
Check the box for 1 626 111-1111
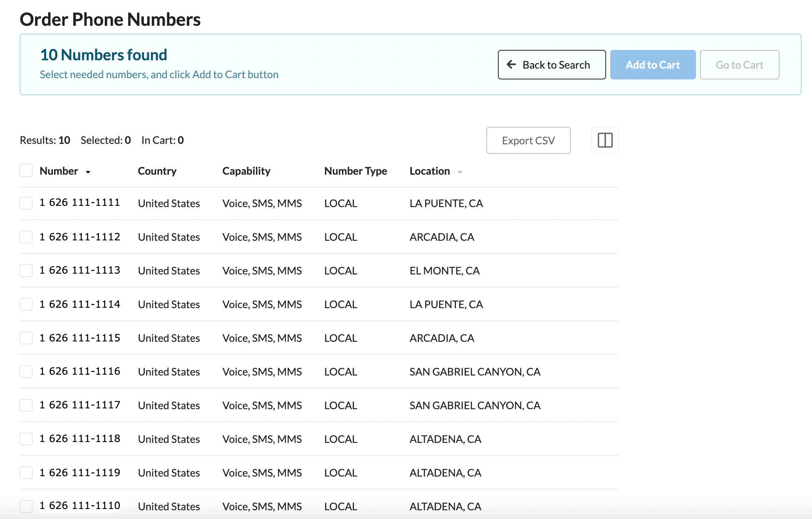pyautogui.click(x=26, y=203)
